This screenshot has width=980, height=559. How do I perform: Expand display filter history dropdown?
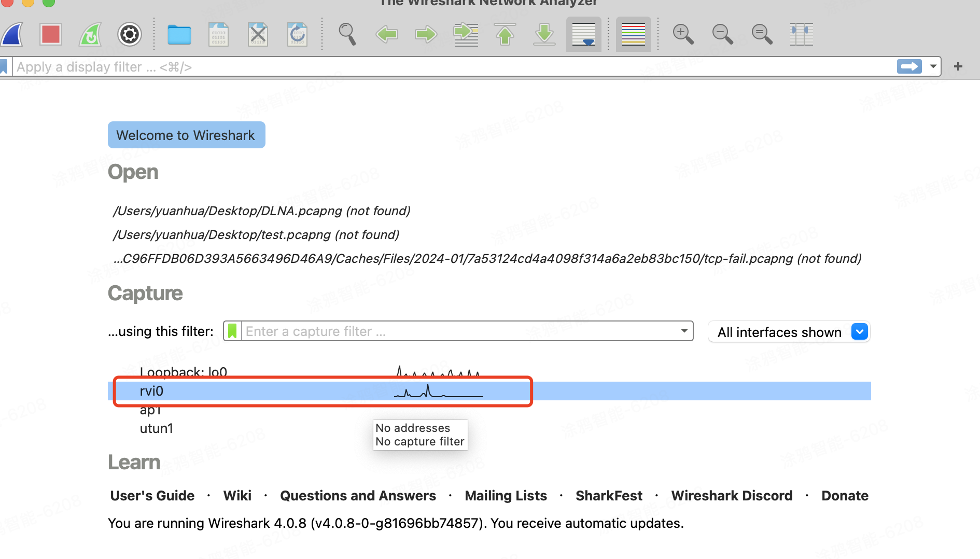click(933, 66)
